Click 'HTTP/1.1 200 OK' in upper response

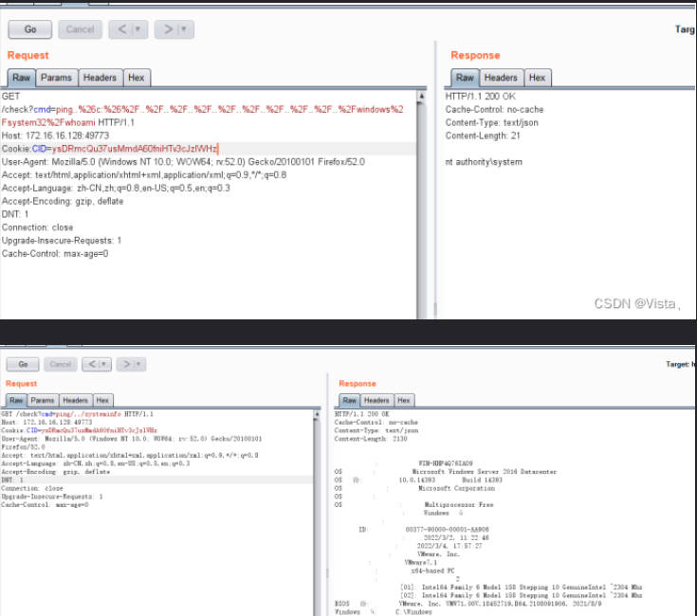point(481,97)
